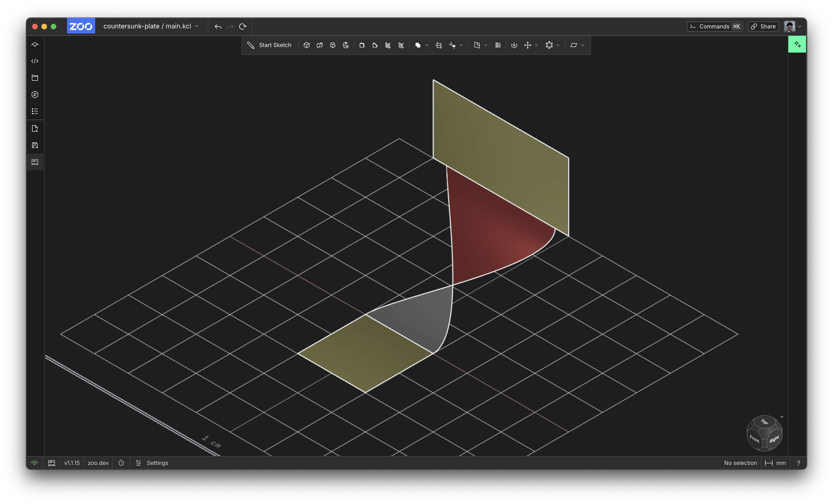Screen dimensions: 833x504
Task: Select the Loft tool icon
Action: click(x=333, y=45)
